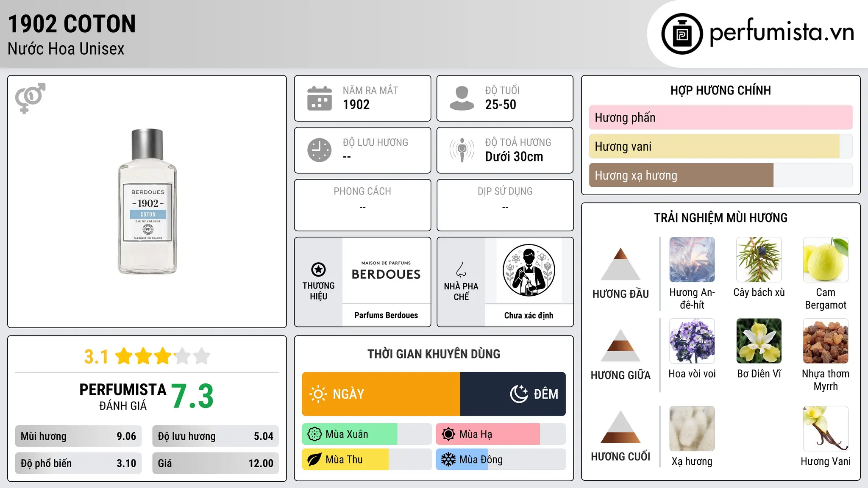The width and height of the screenshot is (868, 488).
Task: Click the age range value 25-50
Action: pos(501,105)
